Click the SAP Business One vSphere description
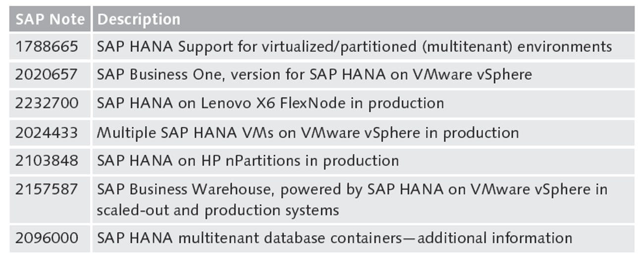The image size is (644, 256). pos(314,75)
